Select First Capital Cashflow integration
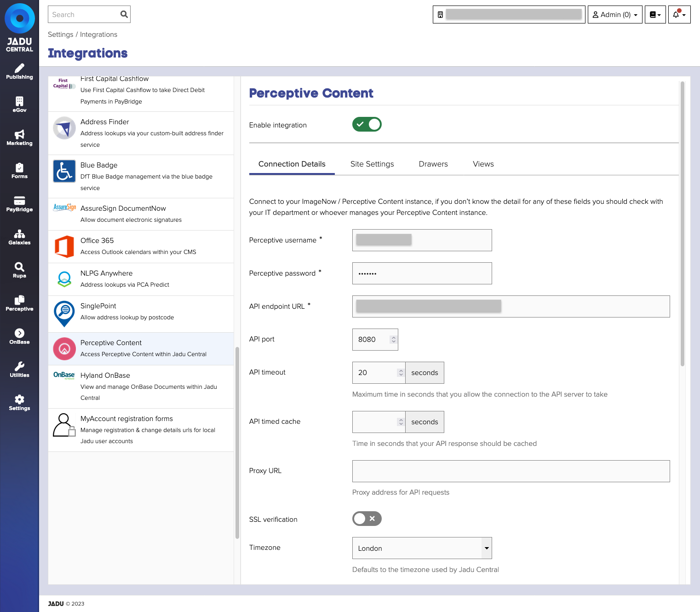 pos(141,93)
